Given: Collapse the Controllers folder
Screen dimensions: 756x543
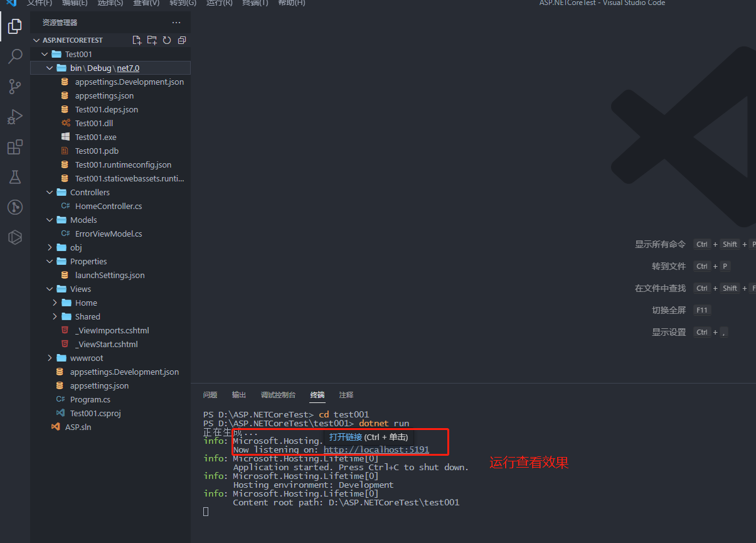Looking at the screenshot, I should coord(50,192).
